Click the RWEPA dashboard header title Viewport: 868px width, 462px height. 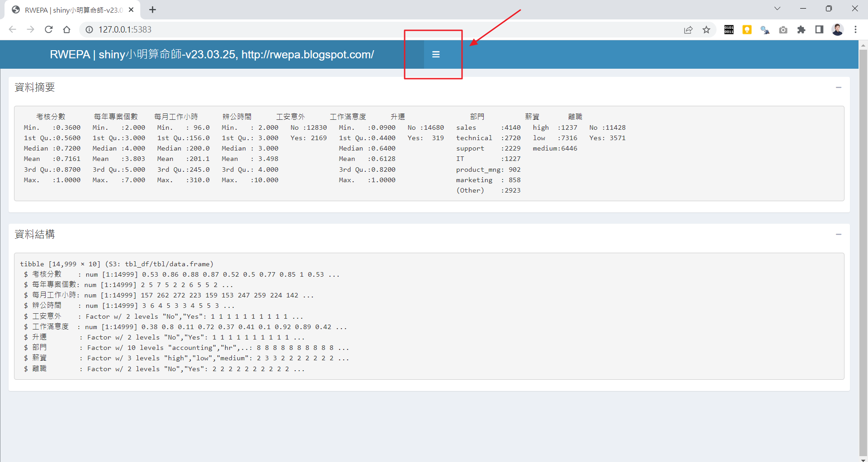[x=212, y=55]
